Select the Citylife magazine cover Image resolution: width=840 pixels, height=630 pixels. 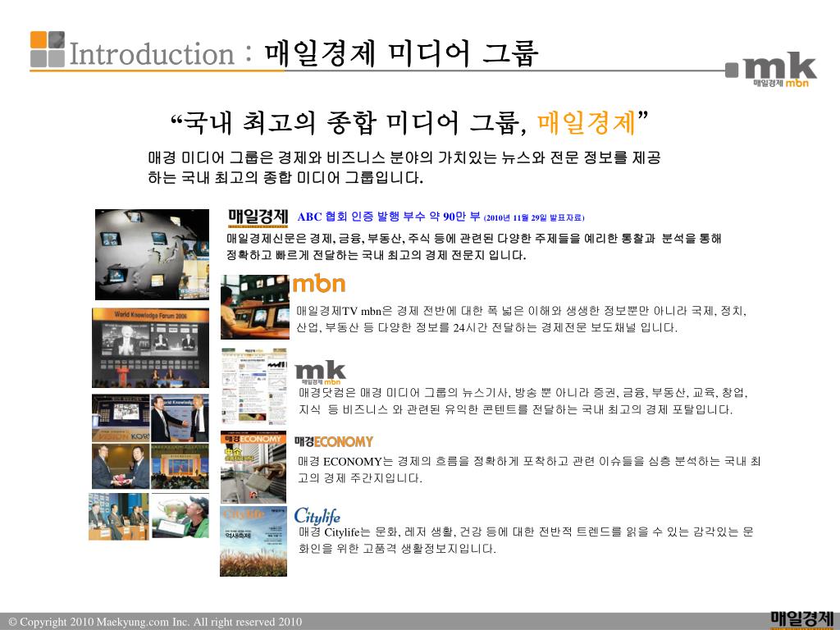(253, 541)
